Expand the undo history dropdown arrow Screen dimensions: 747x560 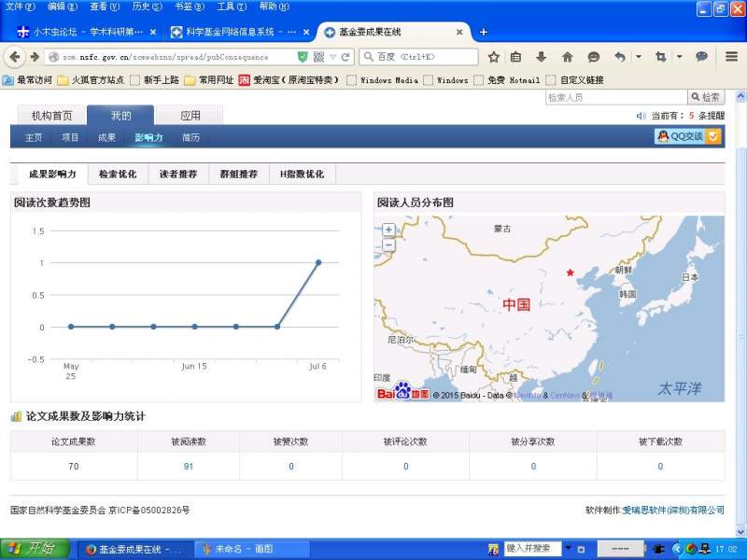638,57
